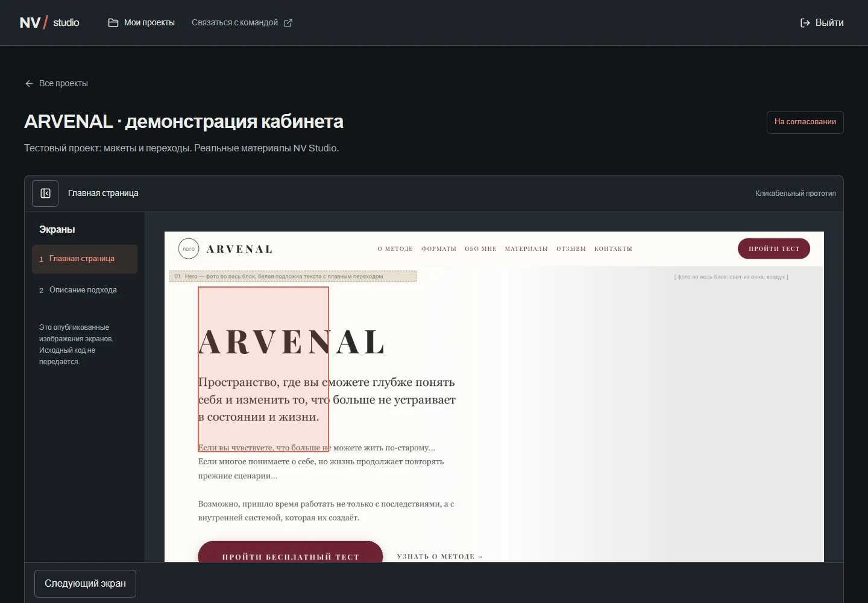The image size is (868, 603).
Task: Click the NV studio logo
Action: (x=49, y=23)
